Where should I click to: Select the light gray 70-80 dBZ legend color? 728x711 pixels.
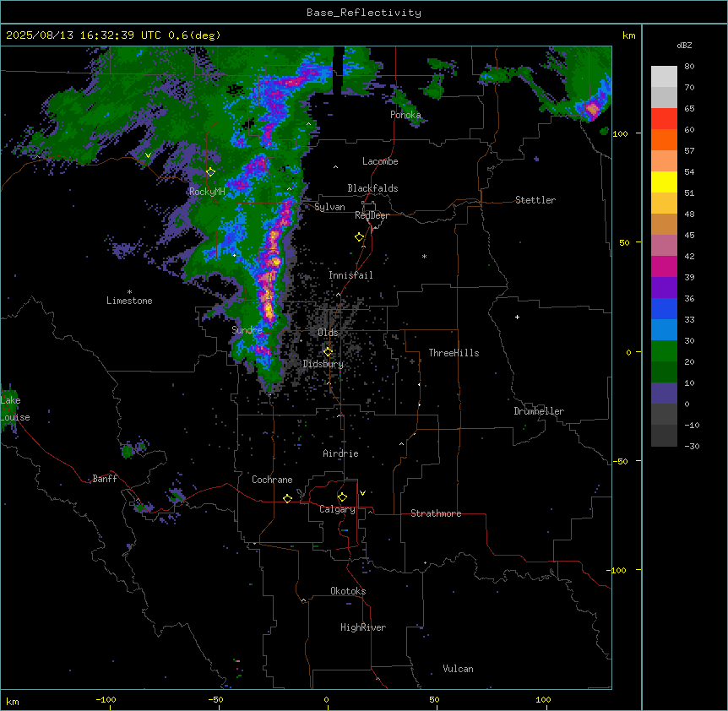pos(664,77)
